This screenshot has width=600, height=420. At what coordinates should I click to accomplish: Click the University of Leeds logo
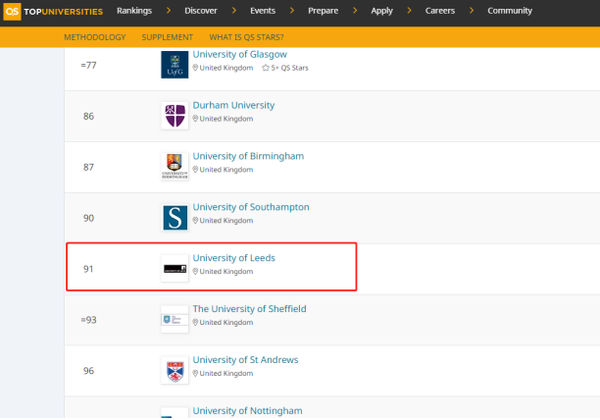174,269
